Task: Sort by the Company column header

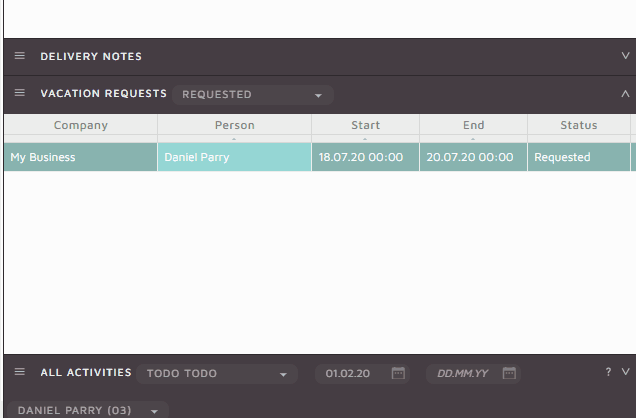Action: [81, 125]
